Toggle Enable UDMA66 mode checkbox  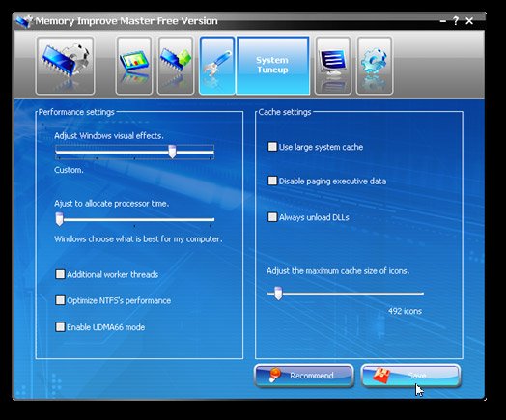[x=60, y=327]
